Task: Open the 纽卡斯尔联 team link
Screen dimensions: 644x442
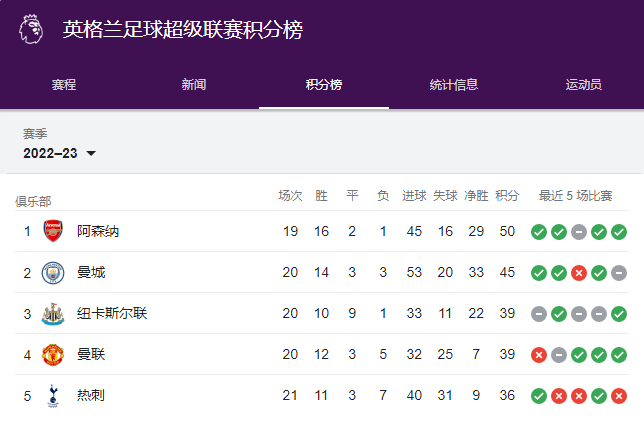Action: pyautogui.click(x=112, y=314)
